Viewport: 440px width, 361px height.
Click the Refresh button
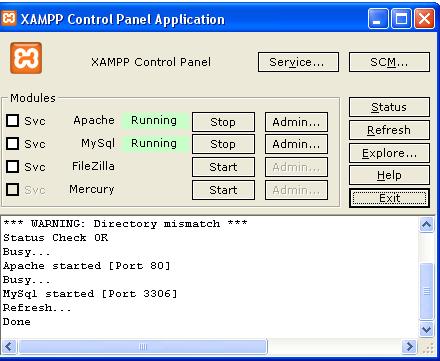pos(389,130)
